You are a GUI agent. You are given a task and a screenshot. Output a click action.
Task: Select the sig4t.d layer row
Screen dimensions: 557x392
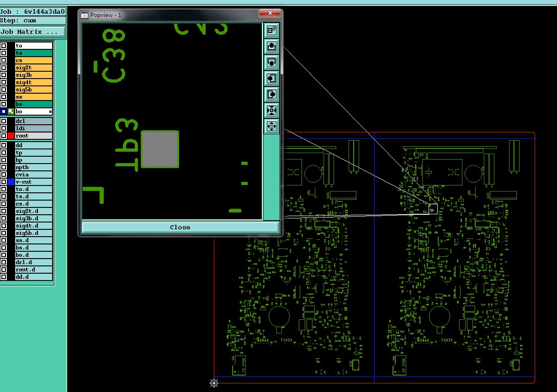point(33,226)
